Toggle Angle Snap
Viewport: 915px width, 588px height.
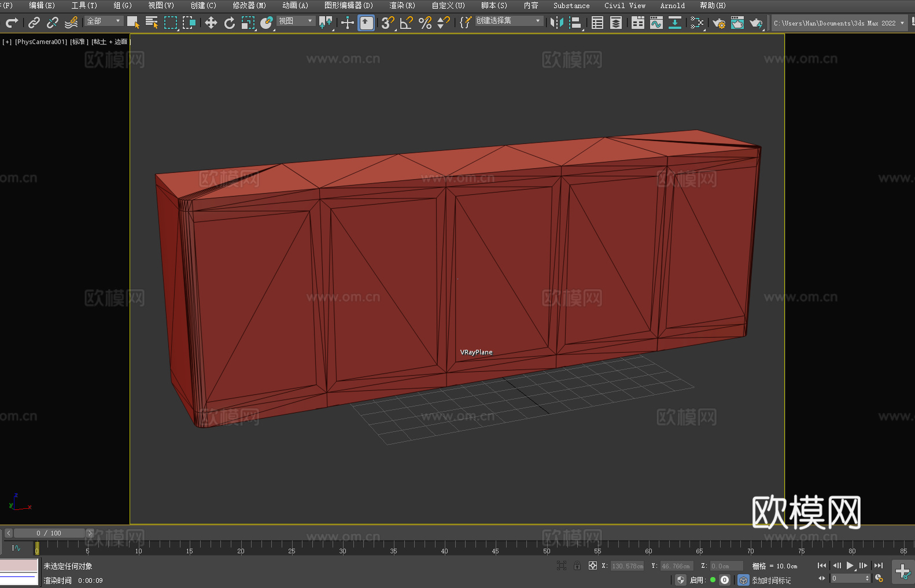[x=407, y=23]
